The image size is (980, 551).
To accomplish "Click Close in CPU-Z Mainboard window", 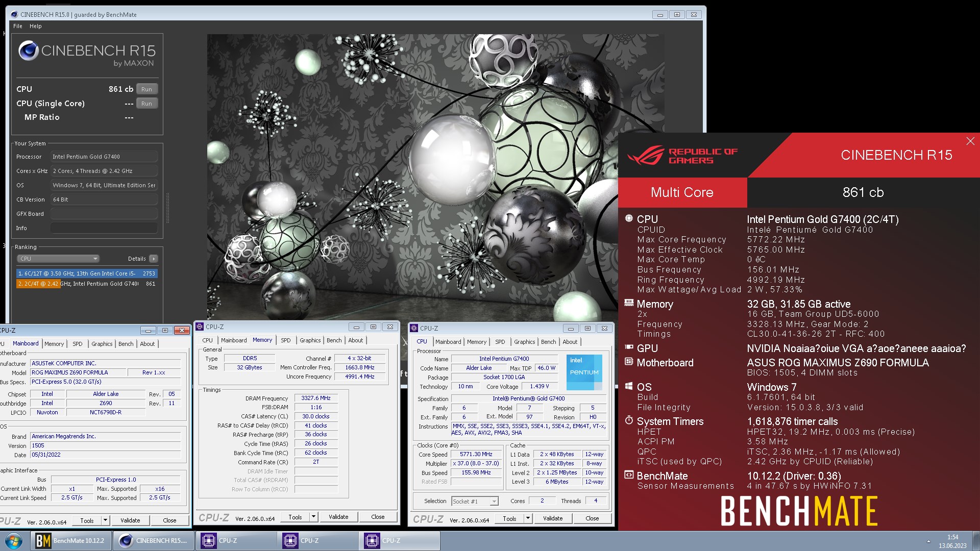I will click(169, 520).
